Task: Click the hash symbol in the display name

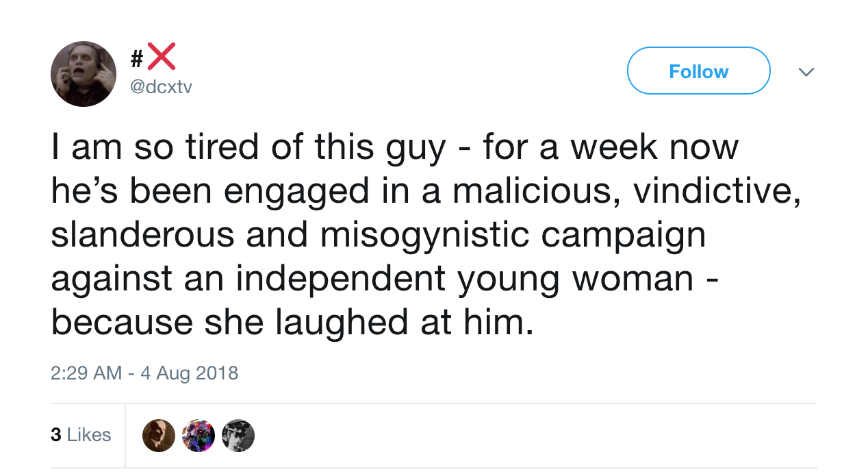Action: click(x=137, y=58)
